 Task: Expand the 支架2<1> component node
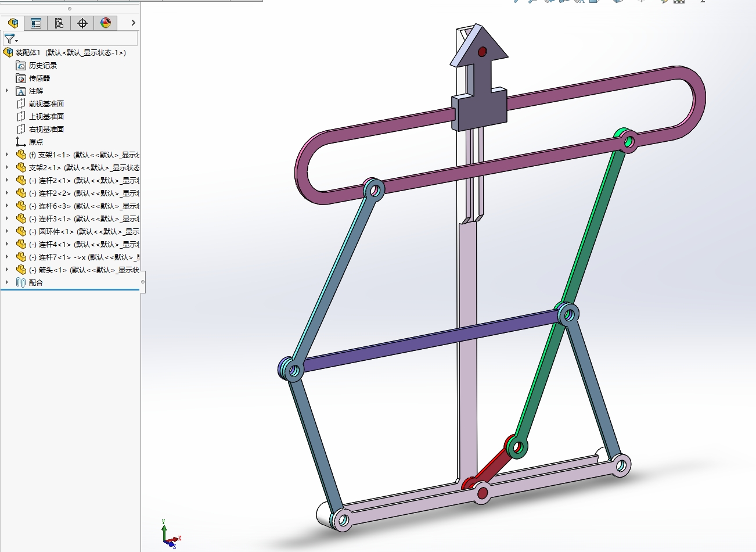tap(7, 167)
